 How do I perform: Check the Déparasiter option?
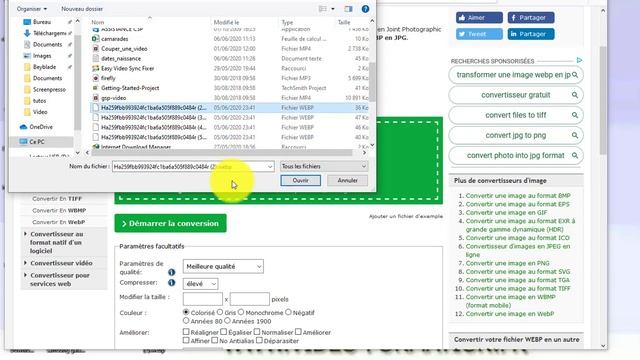[259, 340]
